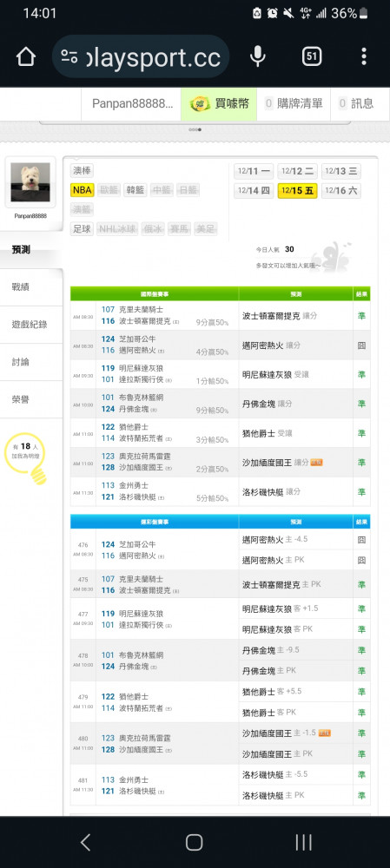Tap the microphone voice search icon

258,56
